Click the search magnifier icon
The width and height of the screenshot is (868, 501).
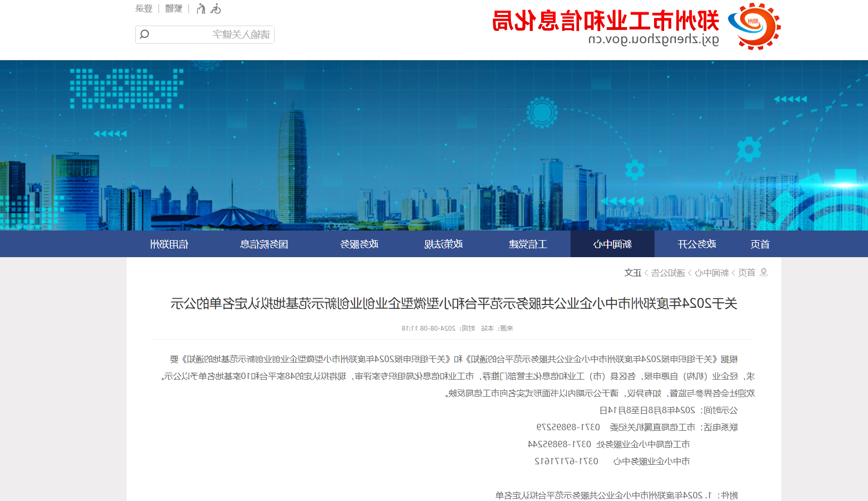click(x=144, y=35)
